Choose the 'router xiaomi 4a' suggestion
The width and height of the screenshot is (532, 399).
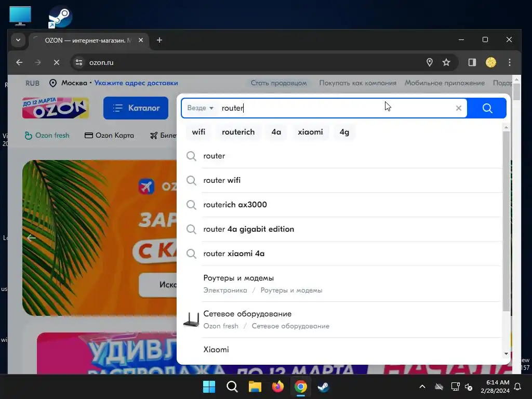click(x=343, y=254)
